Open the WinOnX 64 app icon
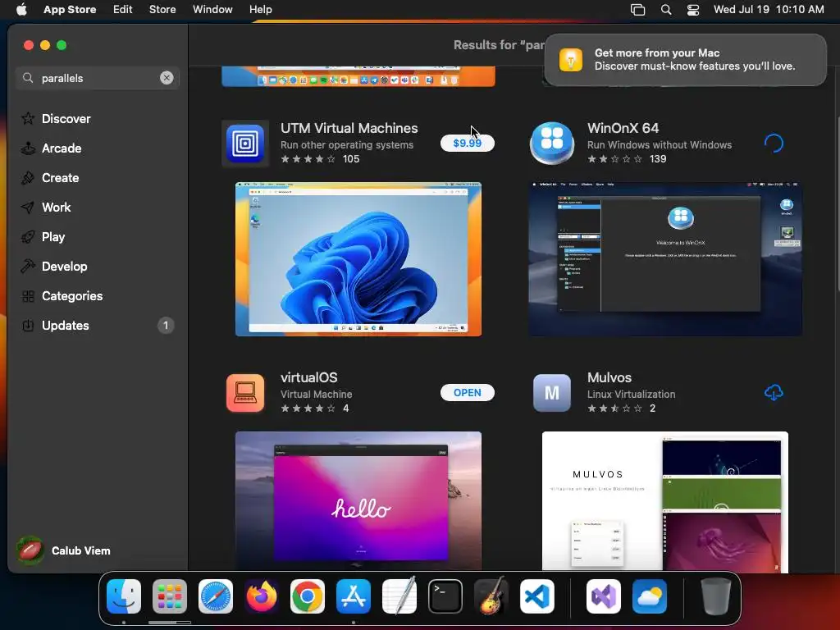The height and width of the screenshot is (630, 840). (x=552, y=144)
